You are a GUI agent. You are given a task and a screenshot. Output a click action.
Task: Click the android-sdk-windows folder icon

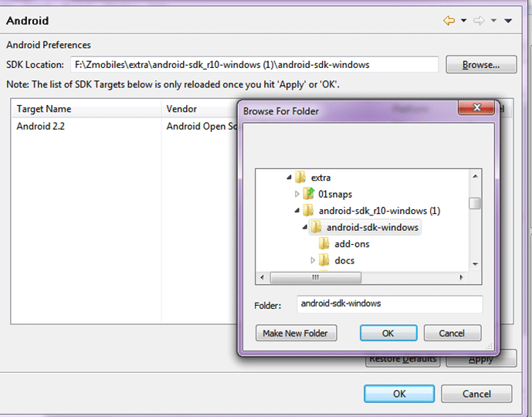pos(316,227)
